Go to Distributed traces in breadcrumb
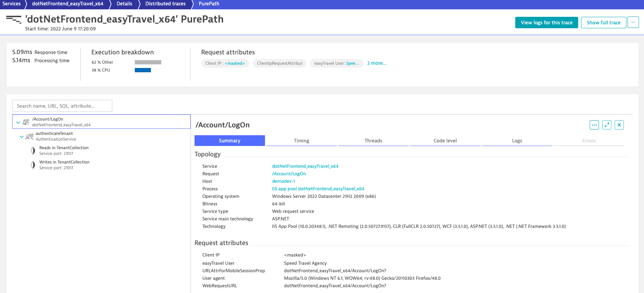 pos(165,4)
